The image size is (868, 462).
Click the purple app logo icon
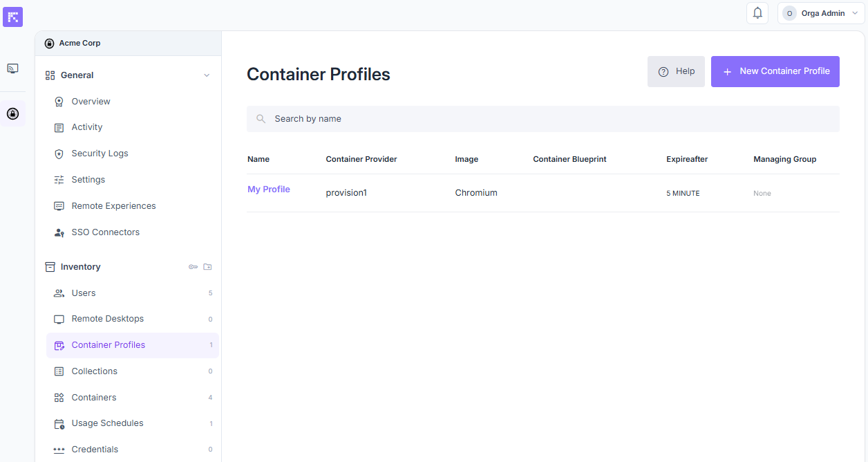(12, 17)
